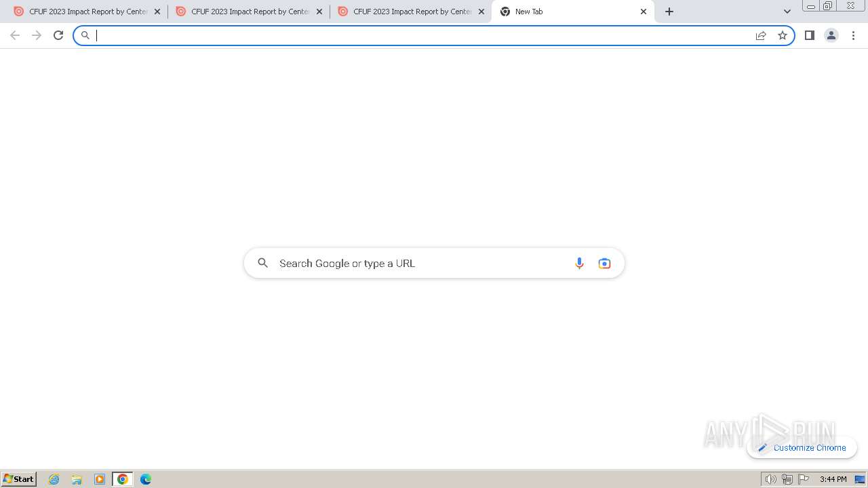Click the Search Google or type a URL box
The width and height of the screenshot is (868, 488).
click(x=434, y=263)
